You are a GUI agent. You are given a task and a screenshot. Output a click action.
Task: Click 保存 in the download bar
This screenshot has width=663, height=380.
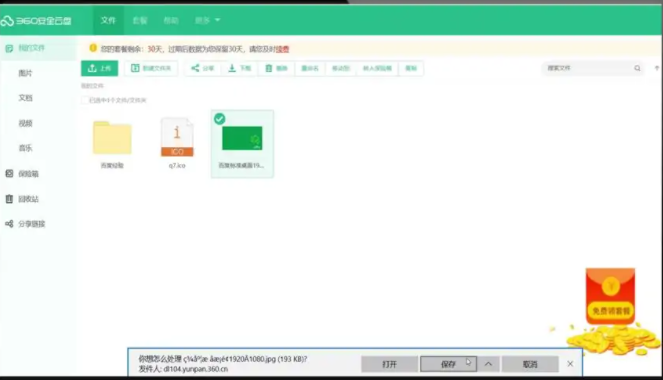448,364
